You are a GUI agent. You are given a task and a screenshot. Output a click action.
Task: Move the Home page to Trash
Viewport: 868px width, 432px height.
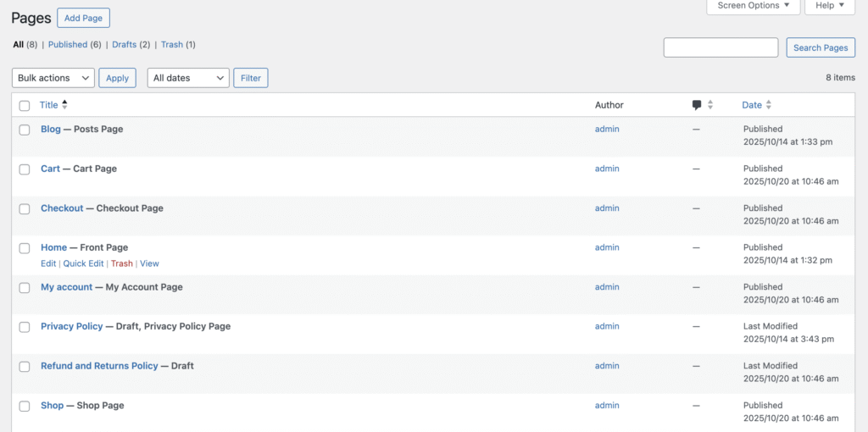[121, 263]
